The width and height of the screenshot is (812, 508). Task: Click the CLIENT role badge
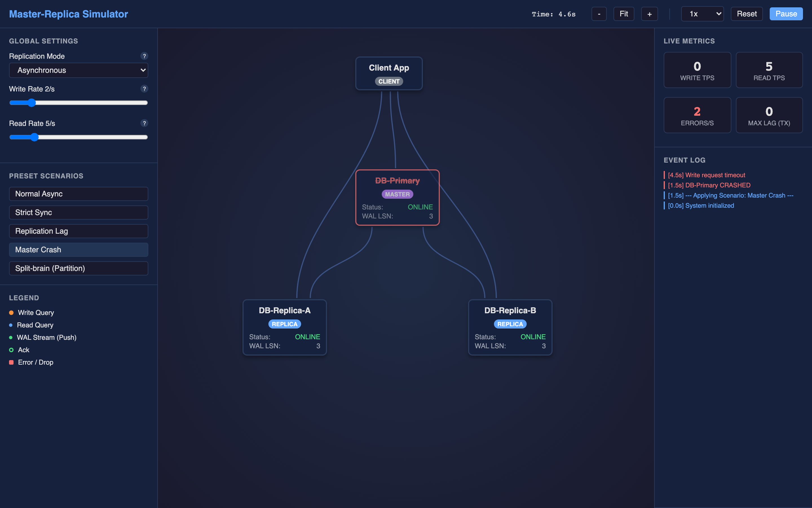coord(389,81)
